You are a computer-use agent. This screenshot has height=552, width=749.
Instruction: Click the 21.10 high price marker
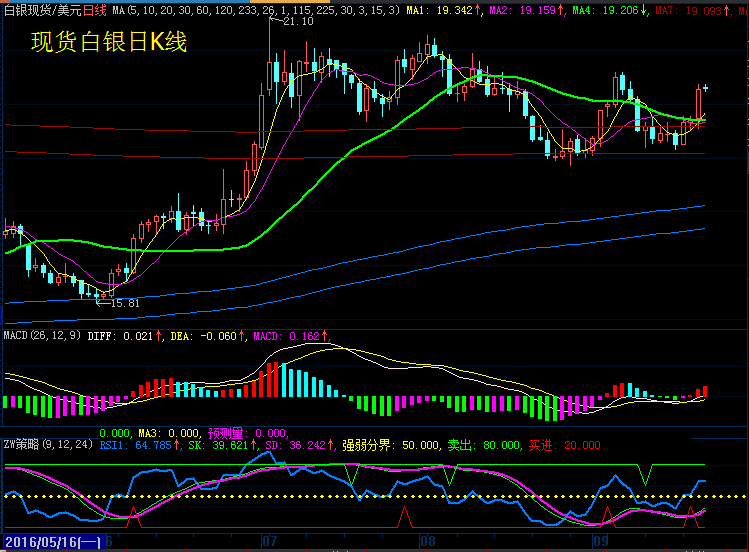[297, 22]
